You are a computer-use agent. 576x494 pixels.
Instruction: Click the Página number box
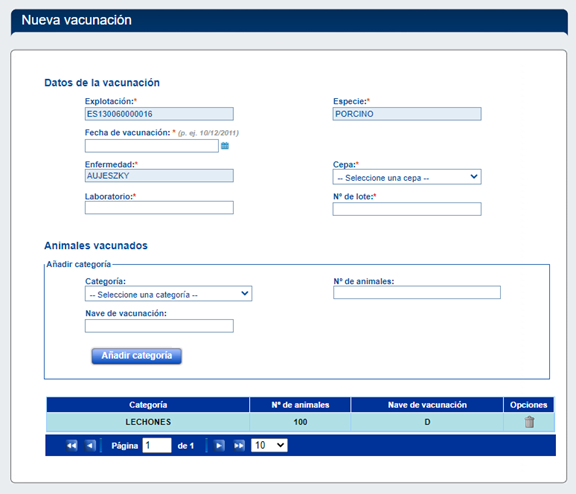coord(157,445)
